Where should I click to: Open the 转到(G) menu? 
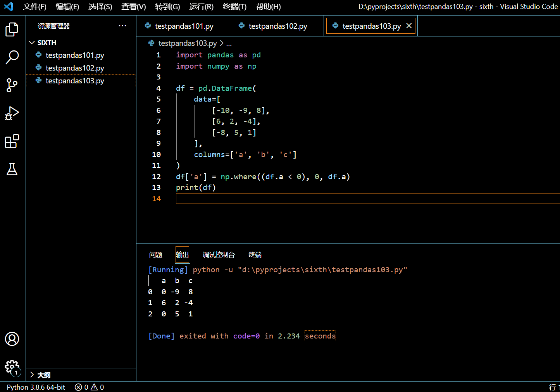pyautogui.click(x=167, y=7)
